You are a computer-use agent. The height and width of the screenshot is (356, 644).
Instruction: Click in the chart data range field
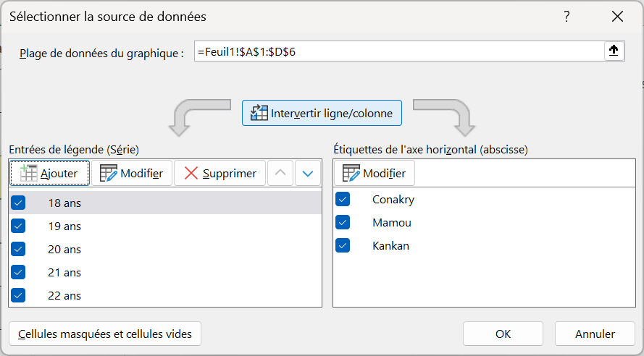(398, 51)
